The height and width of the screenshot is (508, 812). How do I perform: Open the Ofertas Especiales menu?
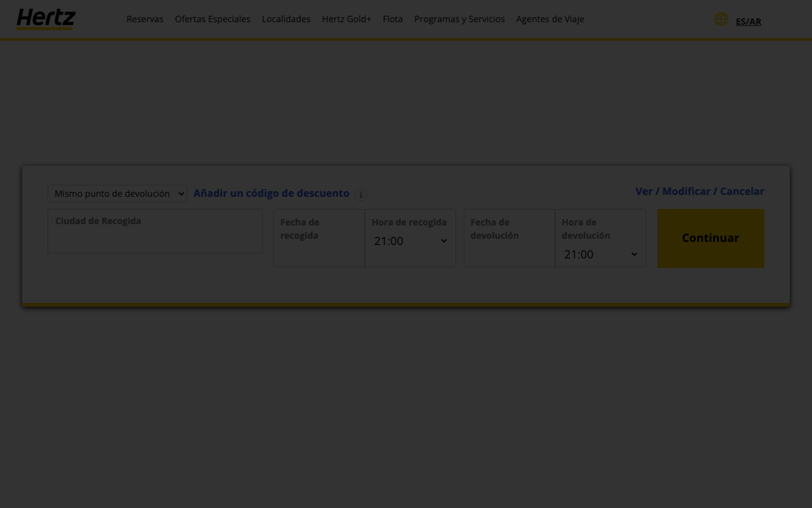tap(213, 19)
